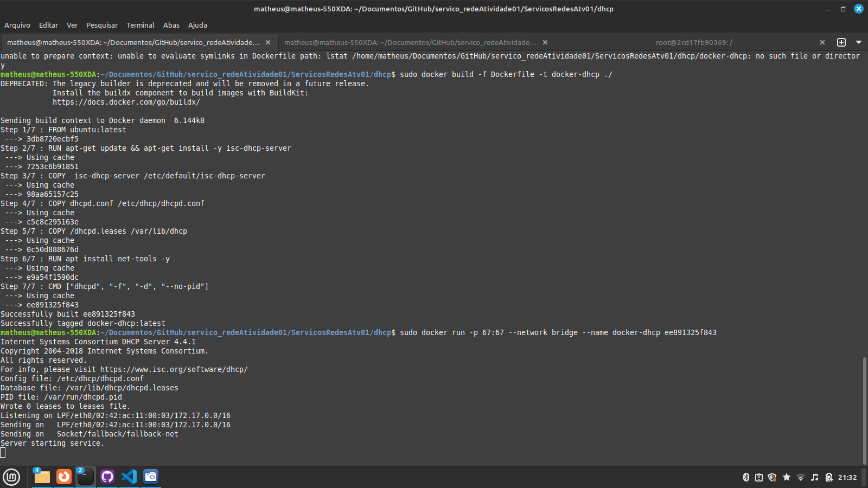Viewport: 868px width, 488px height.
Task: Open the battery power tray icon
Action: pyautogui.click(x=829, y=477)
